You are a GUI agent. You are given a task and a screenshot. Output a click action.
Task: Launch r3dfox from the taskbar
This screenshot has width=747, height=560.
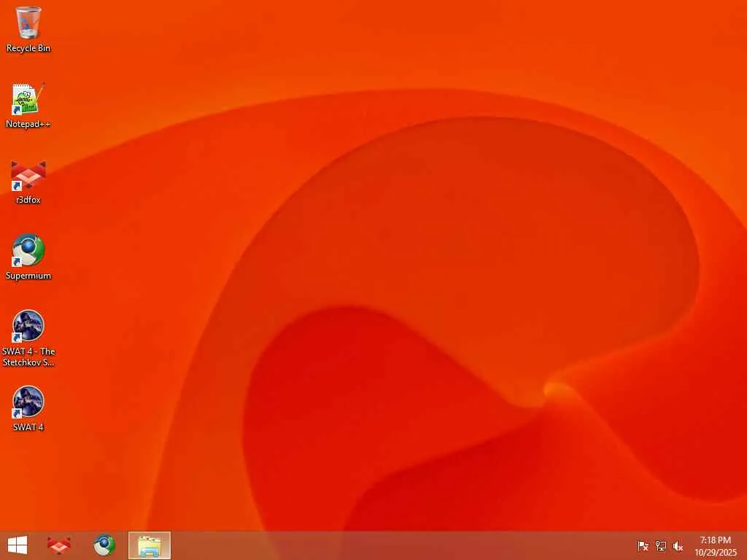pyautogui.click(x=59, y=545)
